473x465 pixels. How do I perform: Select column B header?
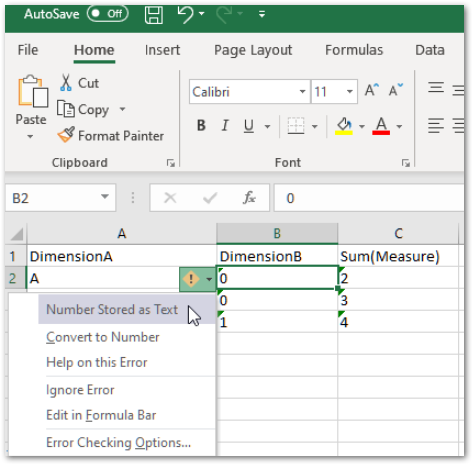click(x=277, y=234)
